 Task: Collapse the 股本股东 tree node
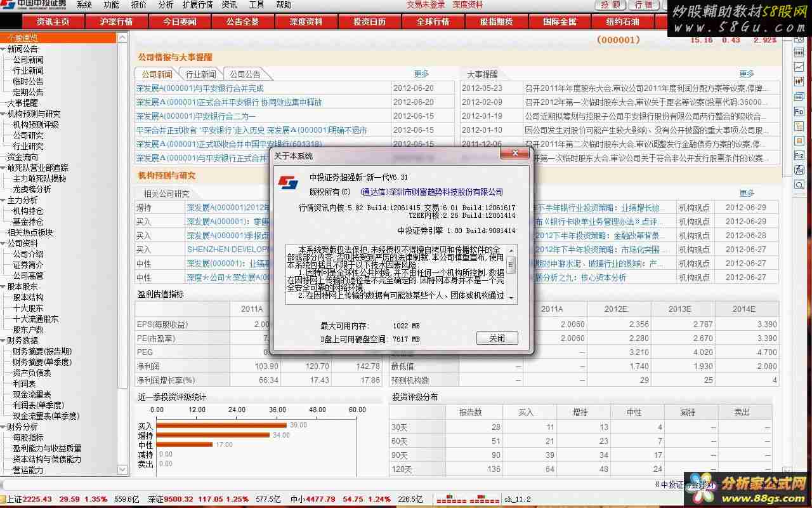pyautogui.click(x=3, y=286)
